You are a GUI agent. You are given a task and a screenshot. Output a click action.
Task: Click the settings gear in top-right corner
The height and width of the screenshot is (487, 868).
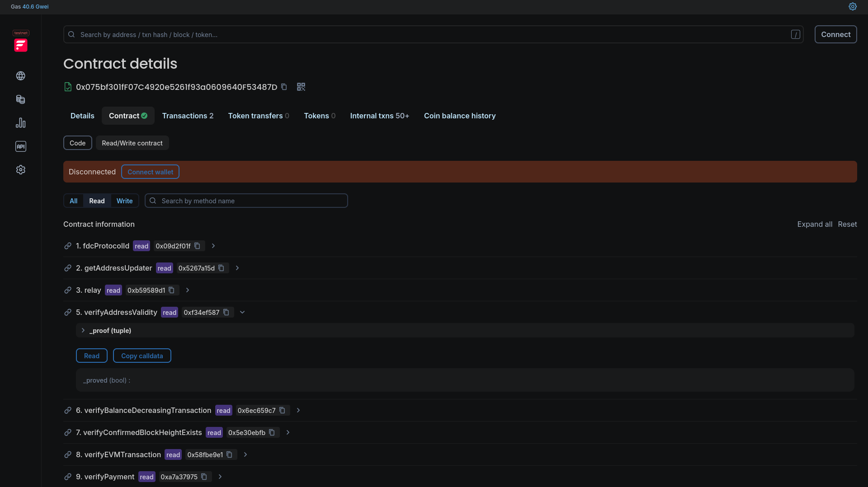pyautogui.click(x=852, y=7)
